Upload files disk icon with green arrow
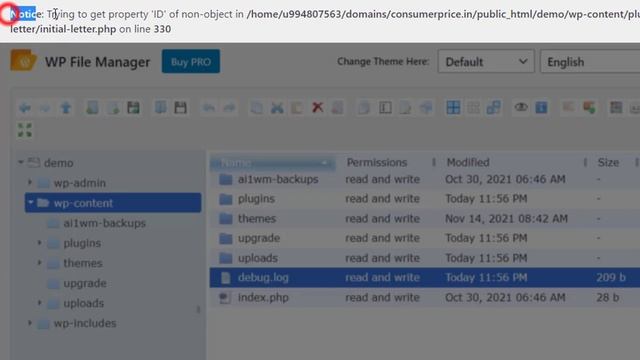Viewport: 640px width, 360px height. click(x=133, y=108)
